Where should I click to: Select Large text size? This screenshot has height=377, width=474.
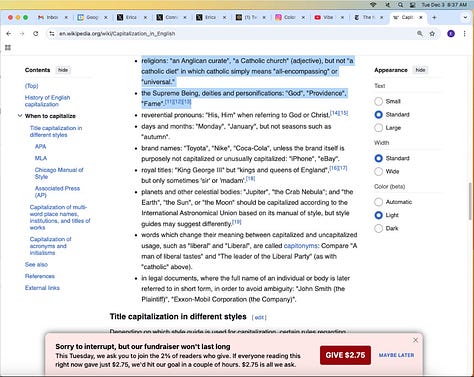[x=378, y=128]
